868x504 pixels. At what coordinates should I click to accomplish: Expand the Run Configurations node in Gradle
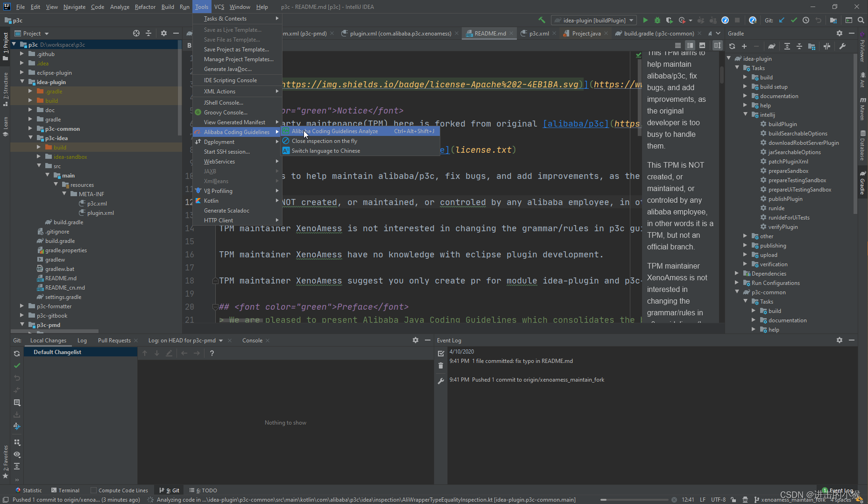coord(737,283)
